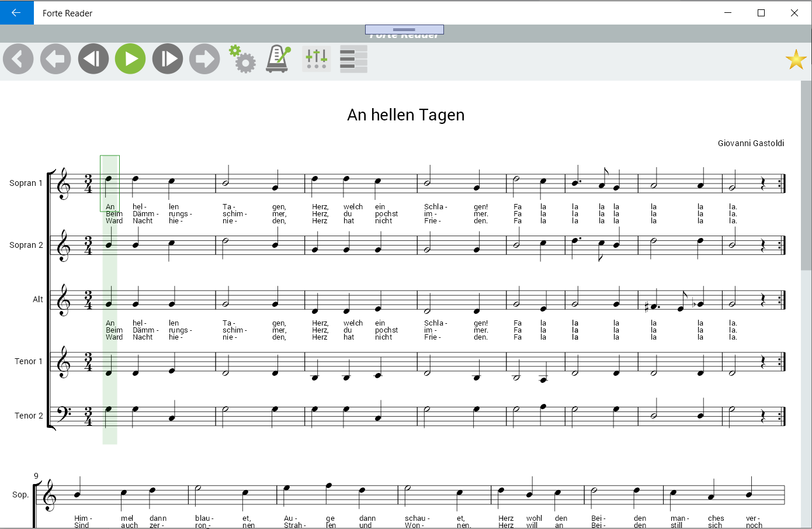Go to previous page with chevron arrow

[18, 59]
